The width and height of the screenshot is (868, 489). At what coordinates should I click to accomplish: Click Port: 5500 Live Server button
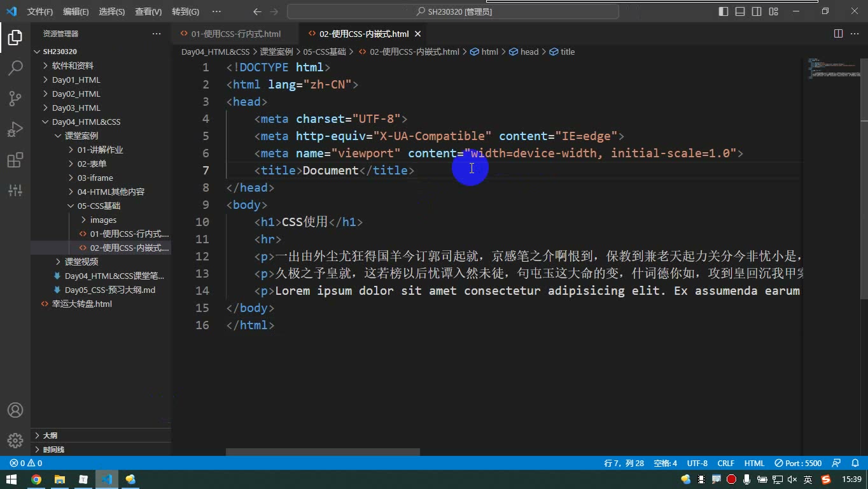tap(798, 463)
